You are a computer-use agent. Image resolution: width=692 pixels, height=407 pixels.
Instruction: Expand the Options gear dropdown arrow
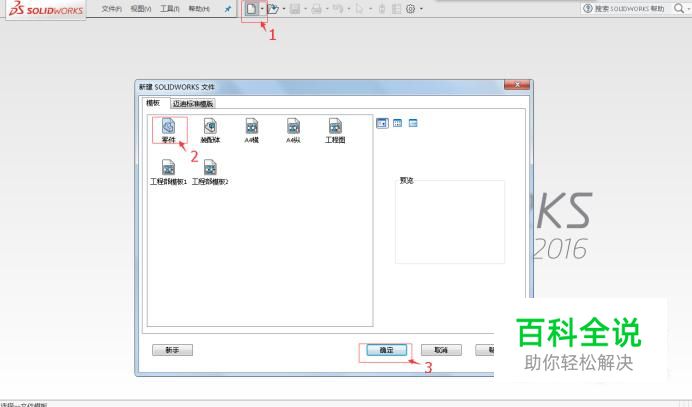(421, 9)
